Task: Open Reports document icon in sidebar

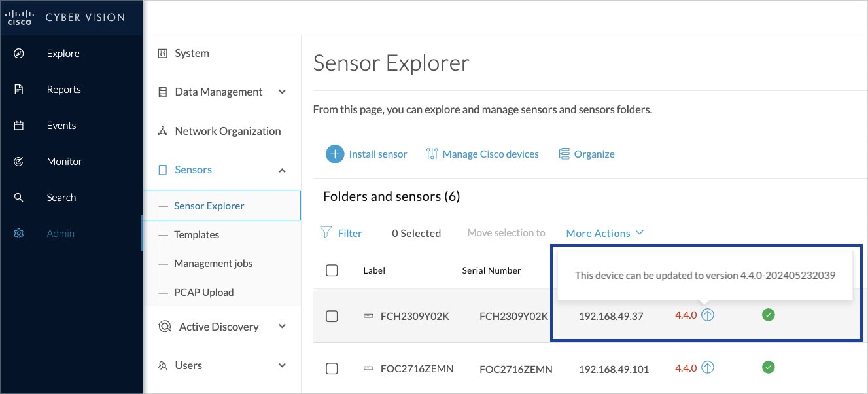Action: (x=19, y=90)
